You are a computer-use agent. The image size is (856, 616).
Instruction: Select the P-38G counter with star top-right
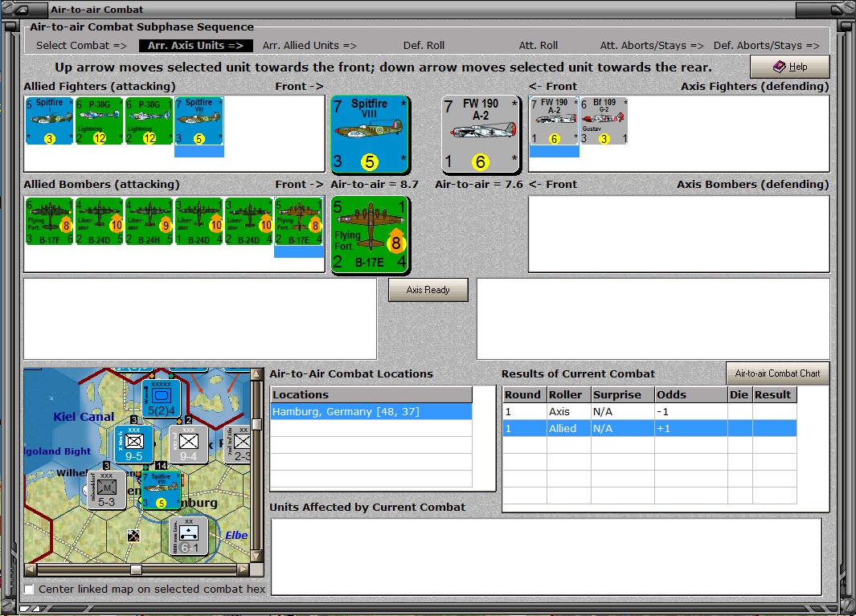99,121
